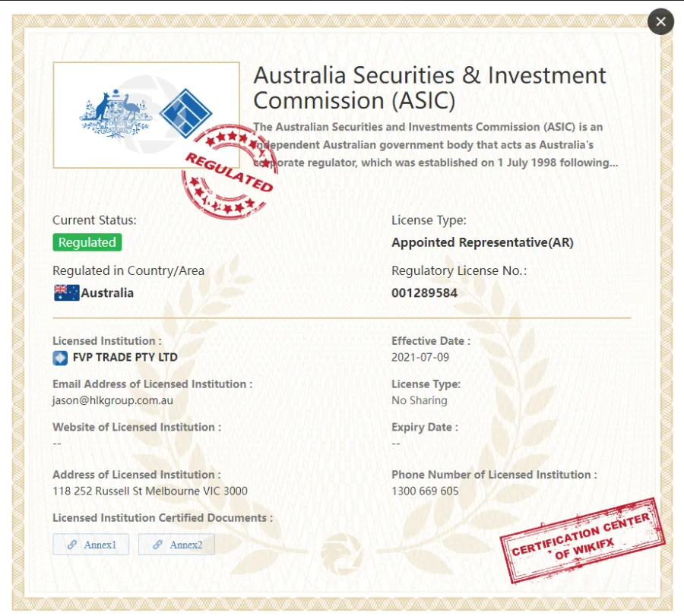Click the Annex1 link chain icon
The image size is (684, 616).
pos(72,545)
